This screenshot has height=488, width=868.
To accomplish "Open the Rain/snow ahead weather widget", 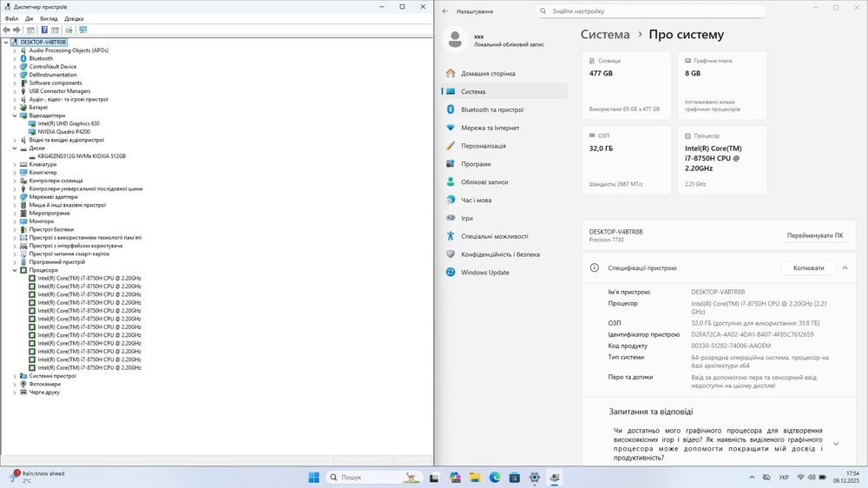I will point(37,477).
